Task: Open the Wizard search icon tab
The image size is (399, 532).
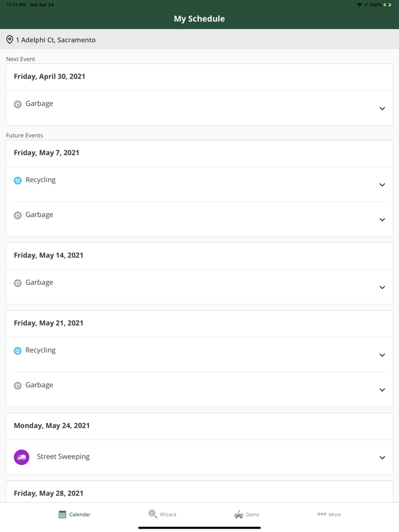Action: click(x=153, y=514)
